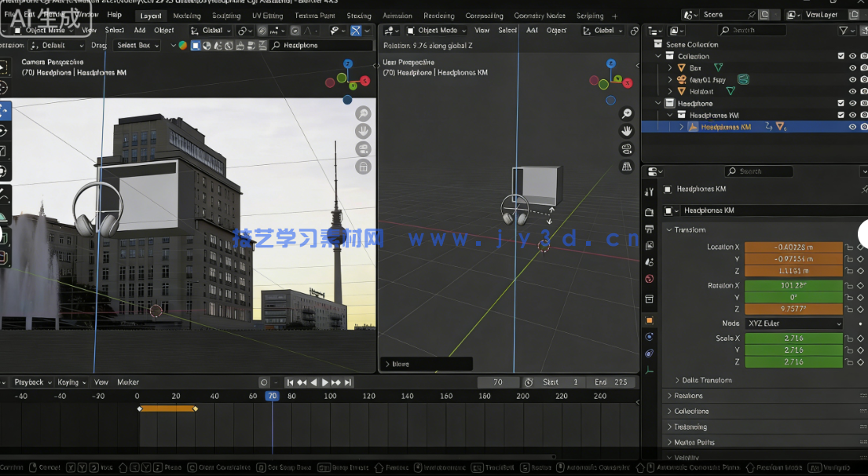The image size is (868, 476).
Task: Click the camera view icon in right viewport gizmos
Action: pyautogui.click(x=627, y=148)
